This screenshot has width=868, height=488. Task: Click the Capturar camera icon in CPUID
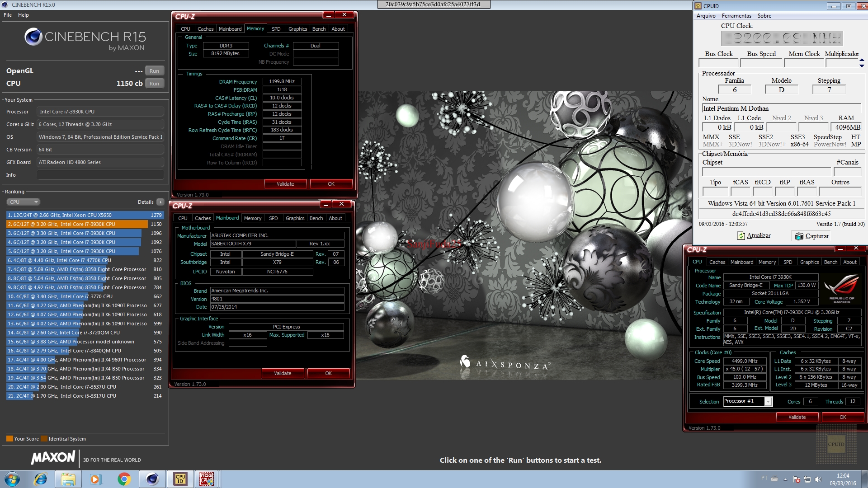pyautogui.click(x=799, y=236)
